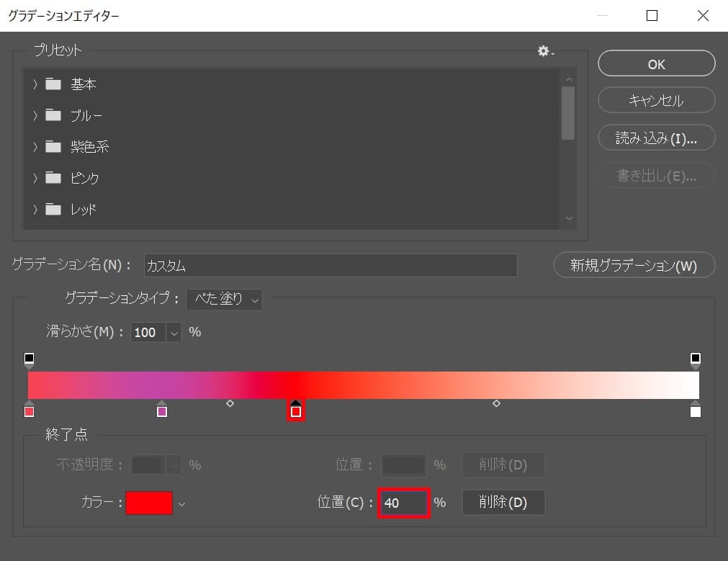Expand the ブルー preset folder
The height and width of the screenshot is (561, 728).
coord(35,115)
